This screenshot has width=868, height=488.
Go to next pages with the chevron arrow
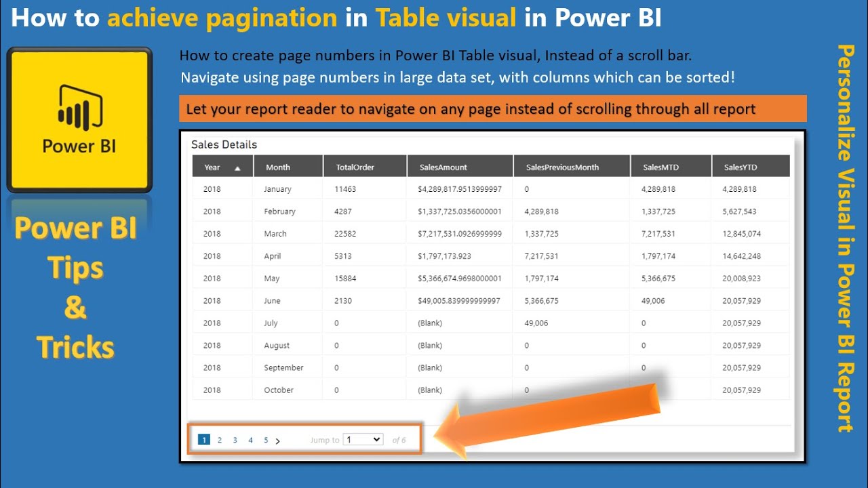(x=278, y=441)
